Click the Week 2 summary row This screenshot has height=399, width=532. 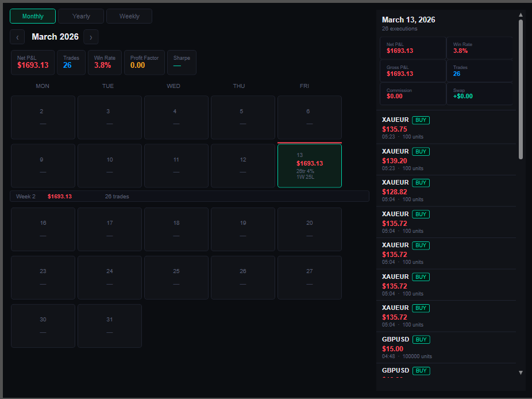pos(190,196)
